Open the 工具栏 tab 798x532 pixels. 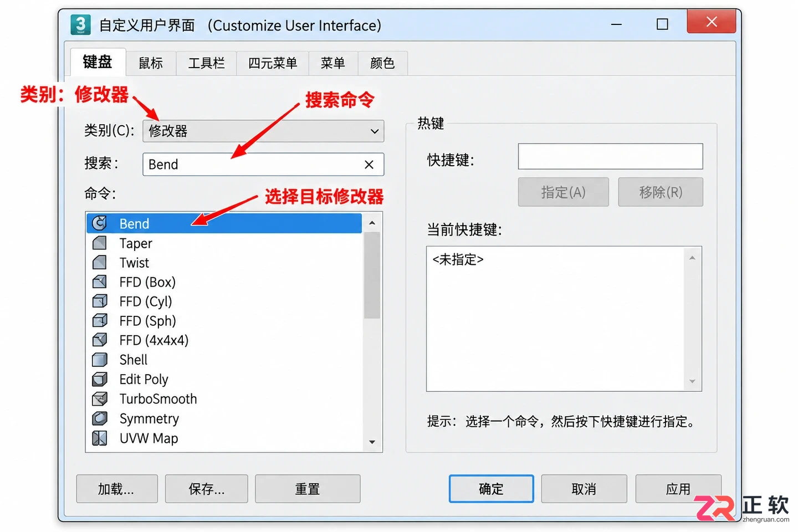[x=206, y=63]
